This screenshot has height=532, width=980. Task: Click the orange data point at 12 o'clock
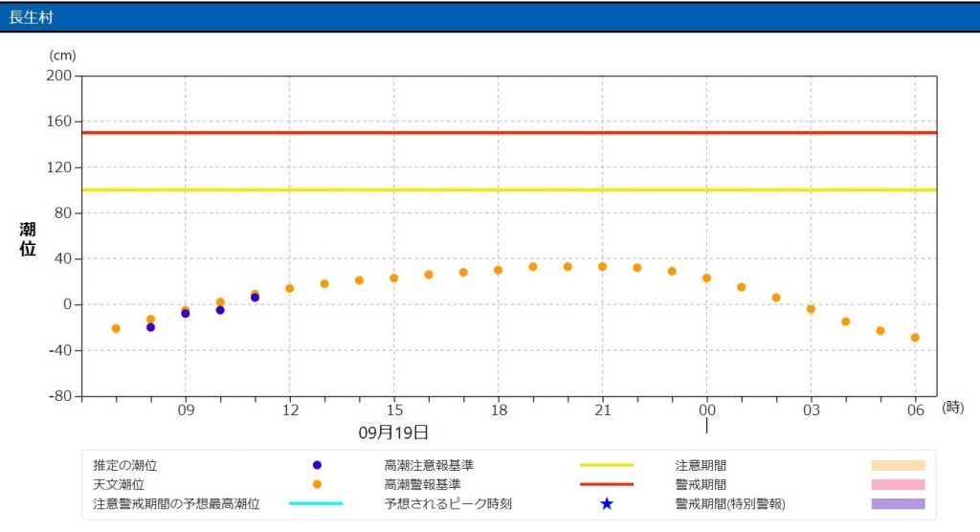(x=289, y=288)
